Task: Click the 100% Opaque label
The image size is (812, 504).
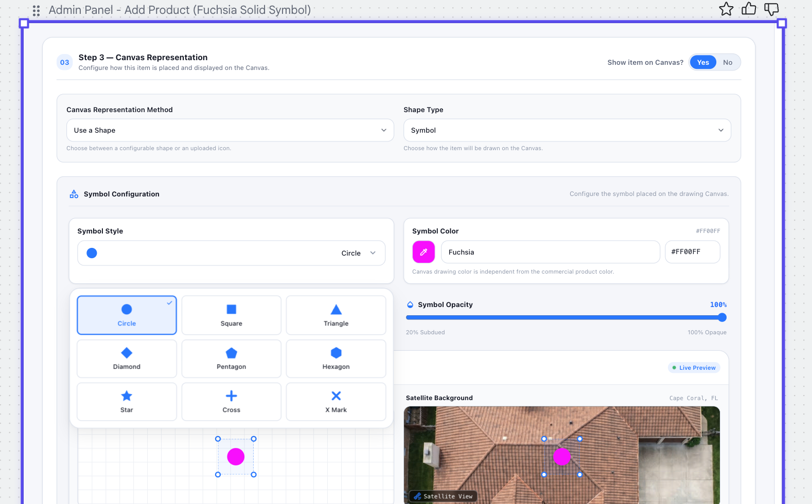Action: (x=707, y=332)
